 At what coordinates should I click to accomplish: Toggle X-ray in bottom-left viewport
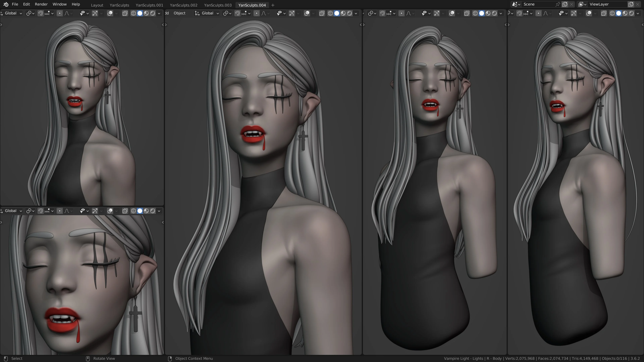click(125, 211)
